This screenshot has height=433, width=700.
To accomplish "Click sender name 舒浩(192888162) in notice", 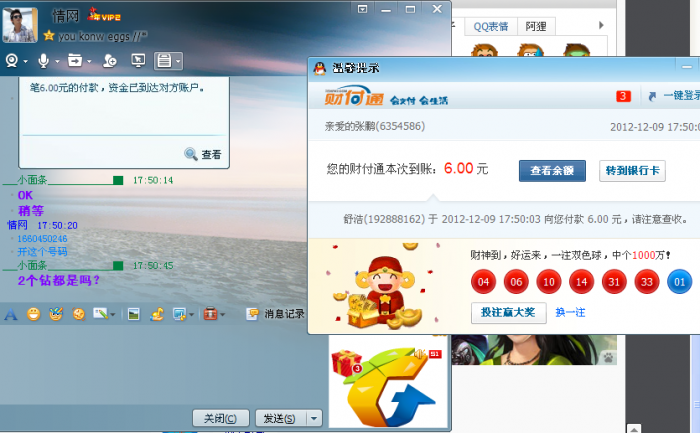I will tap(384, 219).
